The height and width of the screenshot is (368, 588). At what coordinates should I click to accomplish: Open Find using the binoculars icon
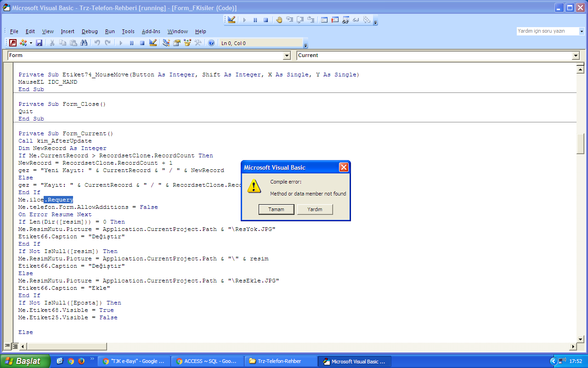84,43
